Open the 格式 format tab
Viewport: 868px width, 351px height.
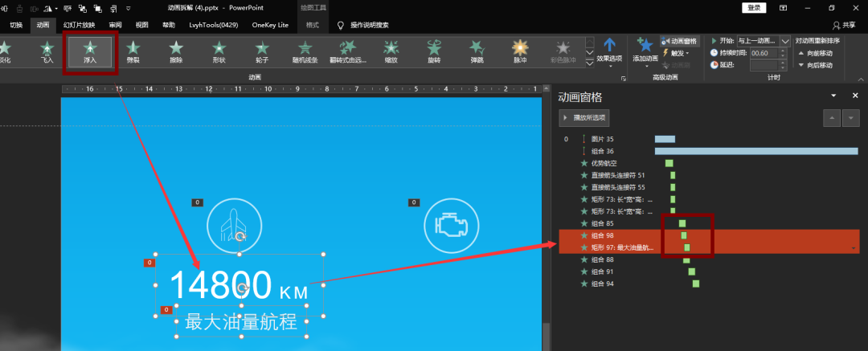[x=313, y=25]
